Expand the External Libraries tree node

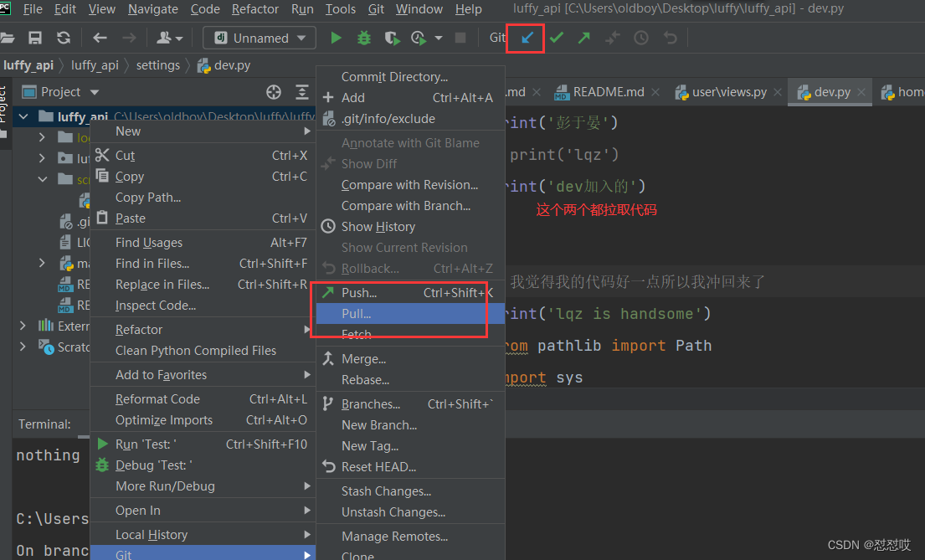click(23, 326)
